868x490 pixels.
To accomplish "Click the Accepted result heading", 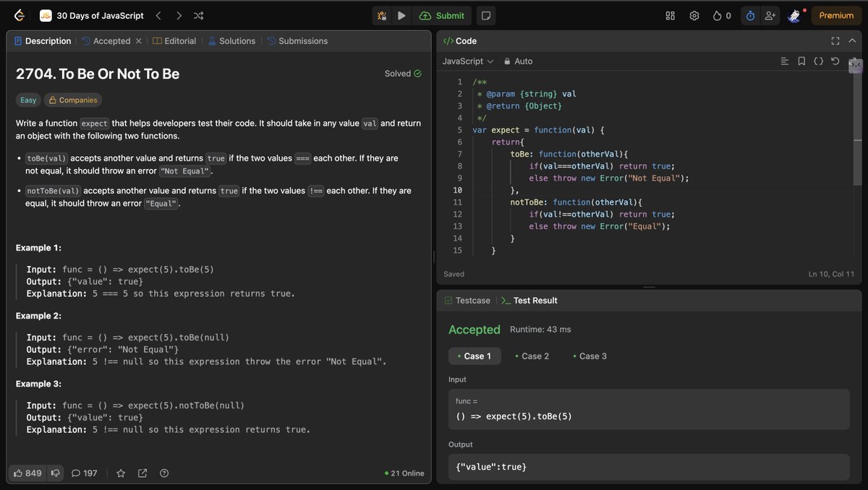I will pyautogui.click(x=475, y=330).
